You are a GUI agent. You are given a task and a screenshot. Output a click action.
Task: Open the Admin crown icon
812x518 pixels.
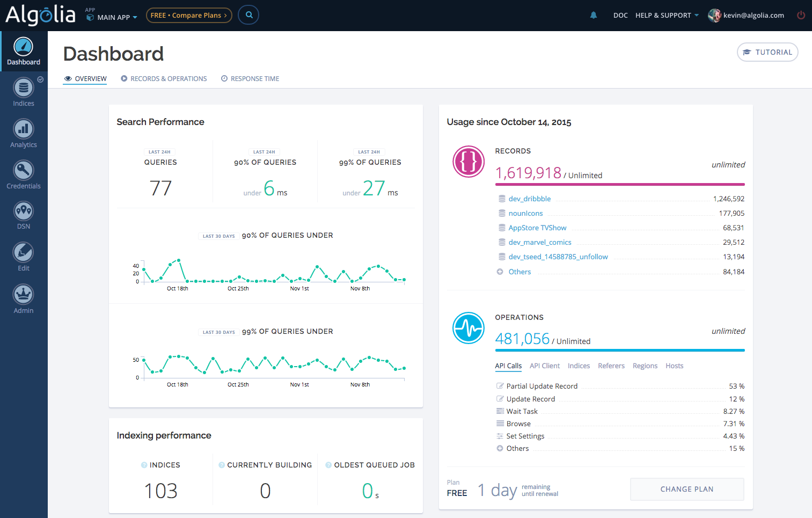tap(23, 294)
